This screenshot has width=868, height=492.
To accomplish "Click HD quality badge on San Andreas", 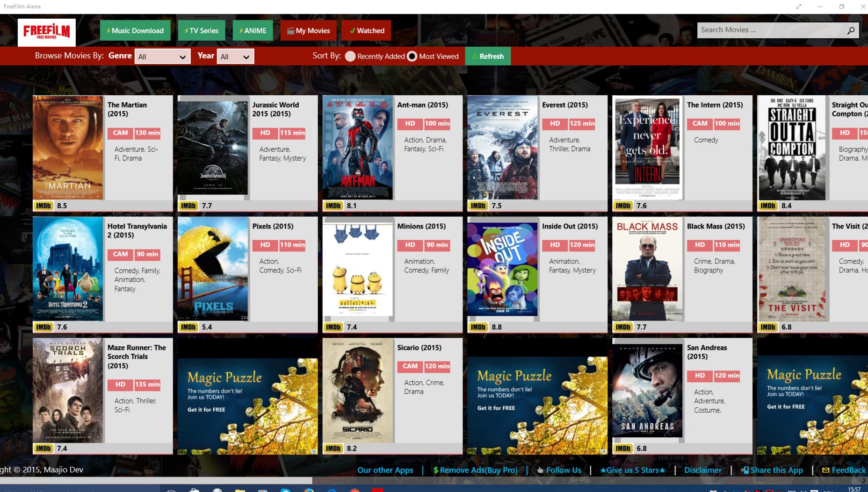I will pos(700,376).
